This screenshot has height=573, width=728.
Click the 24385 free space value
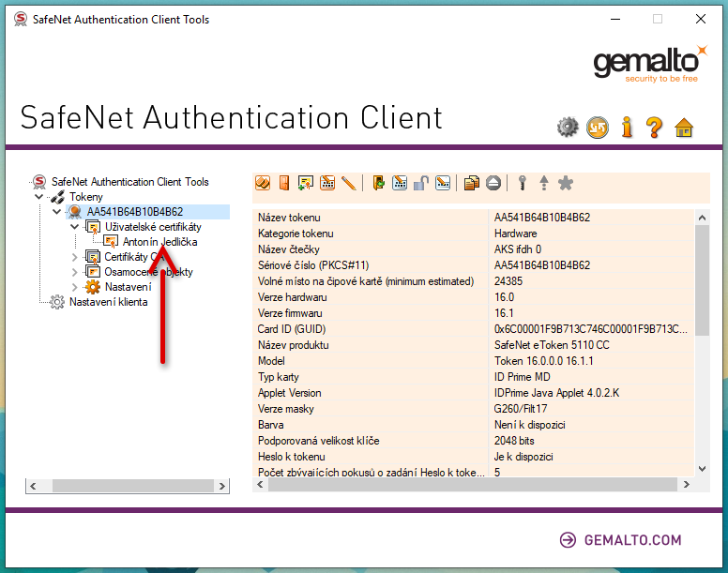click(x=508, y=281)
